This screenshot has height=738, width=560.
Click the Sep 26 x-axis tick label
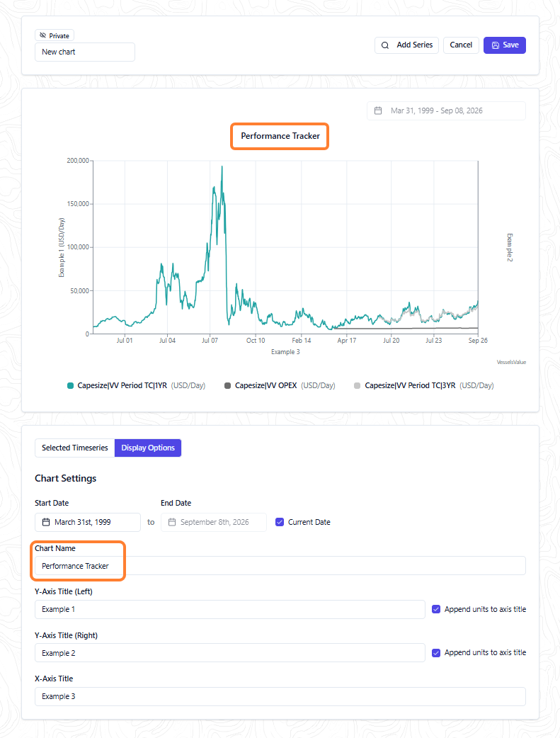click(x=478, y=340)
